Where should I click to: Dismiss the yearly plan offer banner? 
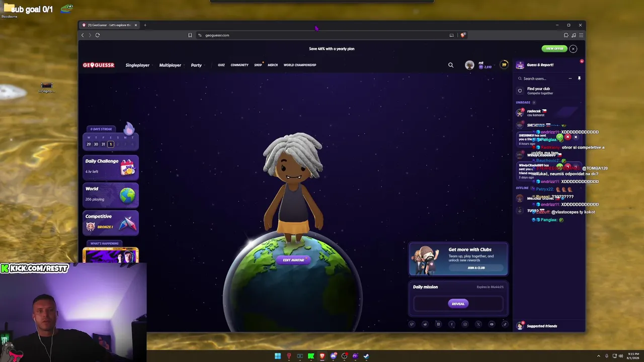coord(573,49)
